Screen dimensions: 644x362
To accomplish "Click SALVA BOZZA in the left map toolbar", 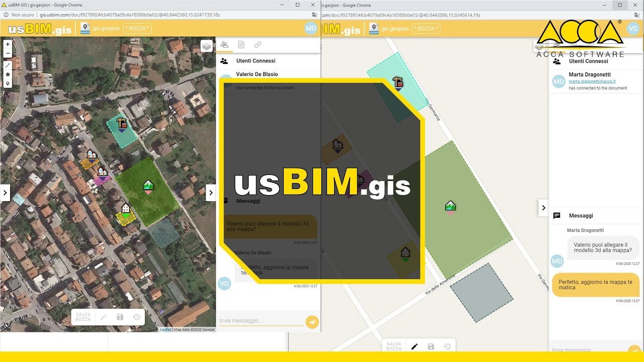I will pyautogui.click(x=83, y=317).
